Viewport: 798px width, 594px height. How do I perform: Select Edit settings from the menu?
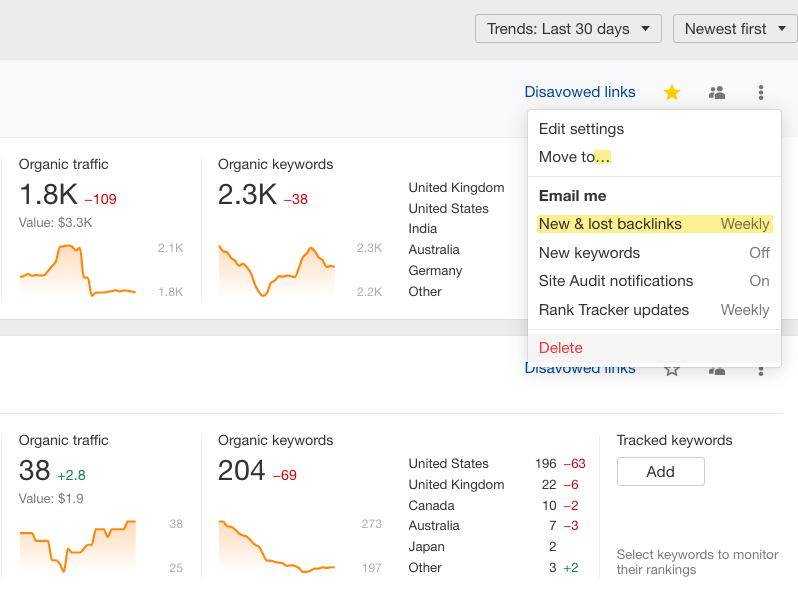click(581, 129)
